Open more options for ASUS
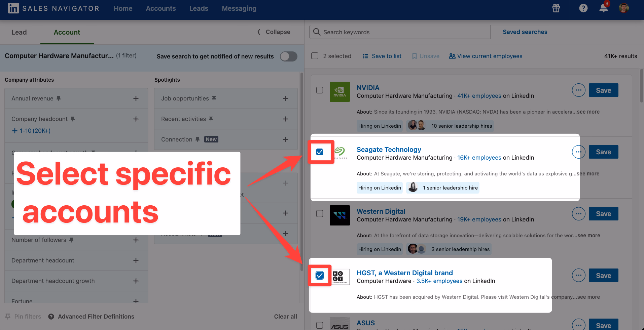Screen dimensions: 644x330 click(579, 325)
